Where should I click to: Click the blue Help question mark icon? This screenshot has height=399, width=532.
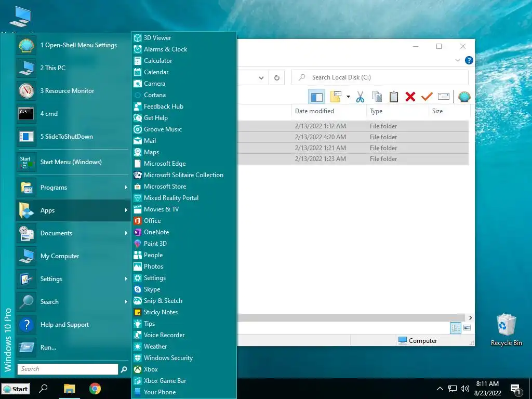pyautogui.click(x=469, y=60)
